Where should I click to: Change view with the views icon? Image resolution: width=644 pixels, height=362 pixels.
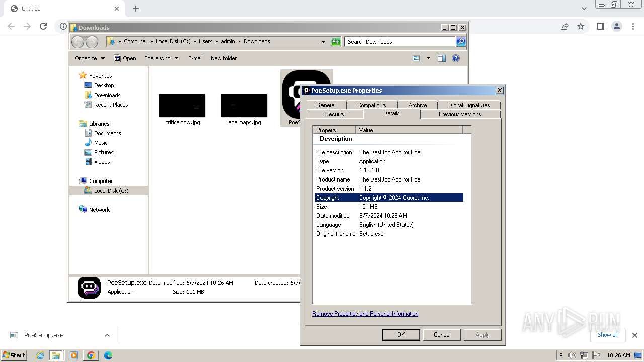pos(416,58)
